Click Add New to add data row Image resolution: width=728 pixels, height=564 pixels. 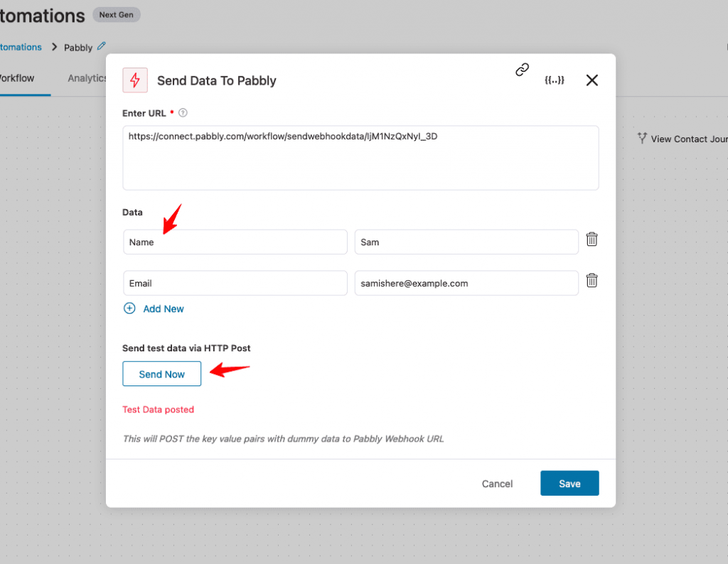(x=164, y=309)
